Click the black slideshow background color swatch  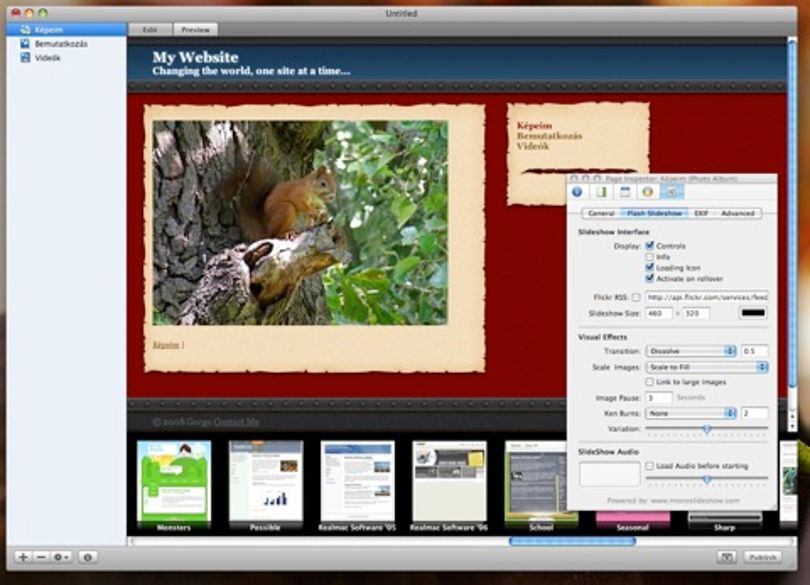(753, 313)
